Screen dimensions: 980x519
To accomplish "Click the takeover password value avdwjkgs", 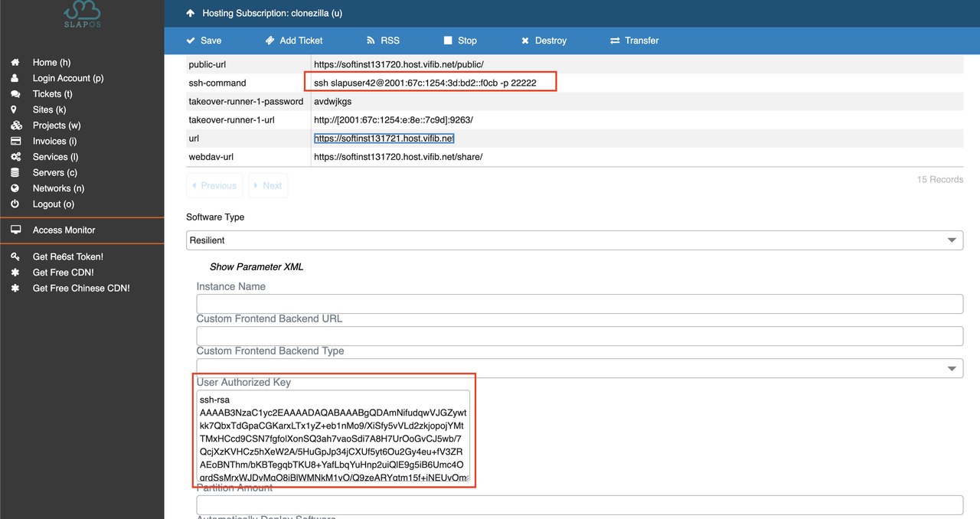I will point(333,101).
